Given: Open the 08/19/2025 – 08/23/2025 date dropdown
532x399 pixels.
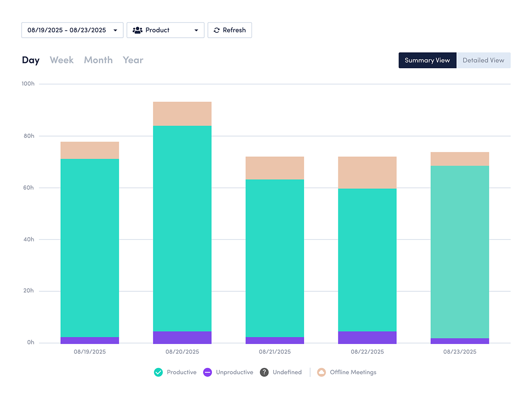Looking at the screenshot, I should point(72,30).
